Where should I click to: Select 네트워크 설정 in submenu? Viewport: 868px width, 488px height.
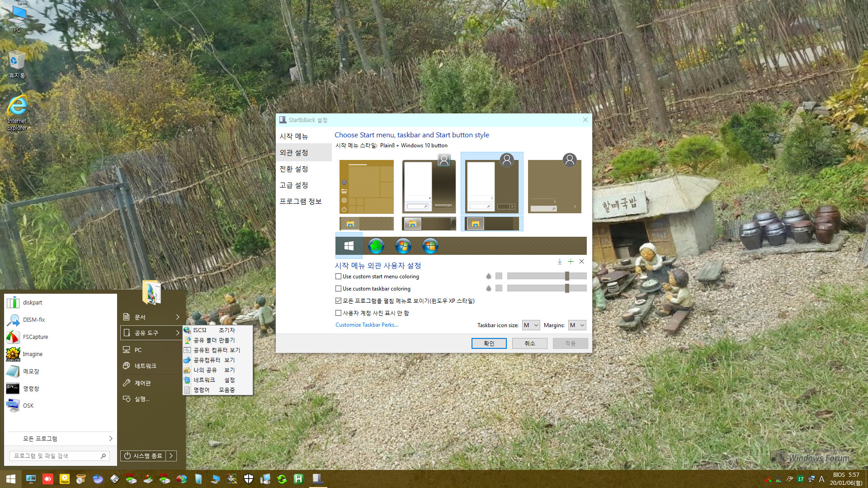[217, 380]
